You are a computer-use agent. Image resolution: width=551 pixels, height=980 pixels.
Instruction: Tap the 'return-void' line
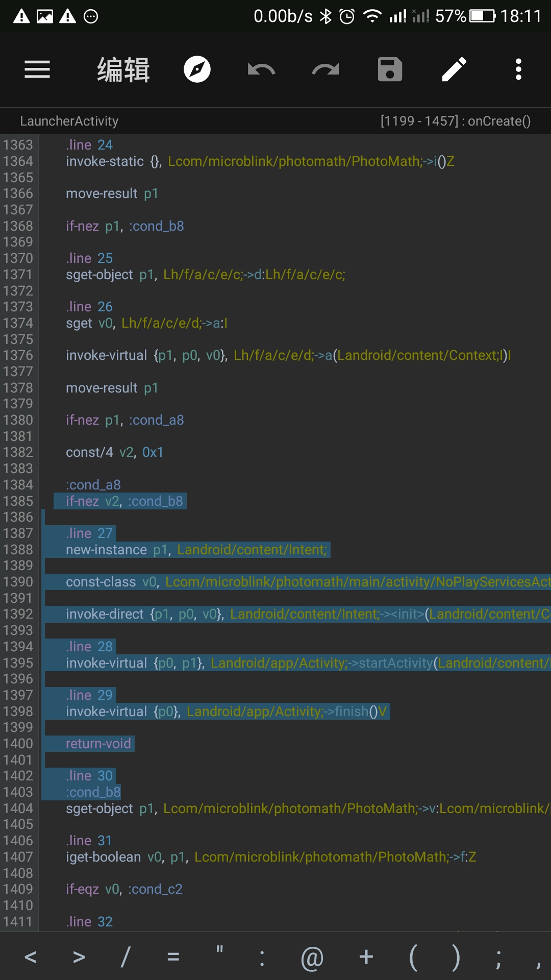tap(98, 744)
